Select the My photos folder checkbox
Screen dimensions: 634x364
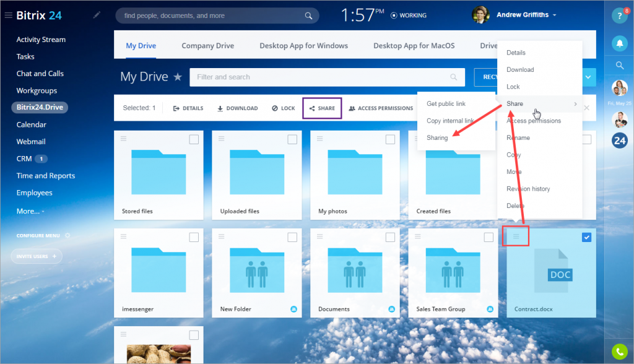pyautogui.click(x=390, y=139)
